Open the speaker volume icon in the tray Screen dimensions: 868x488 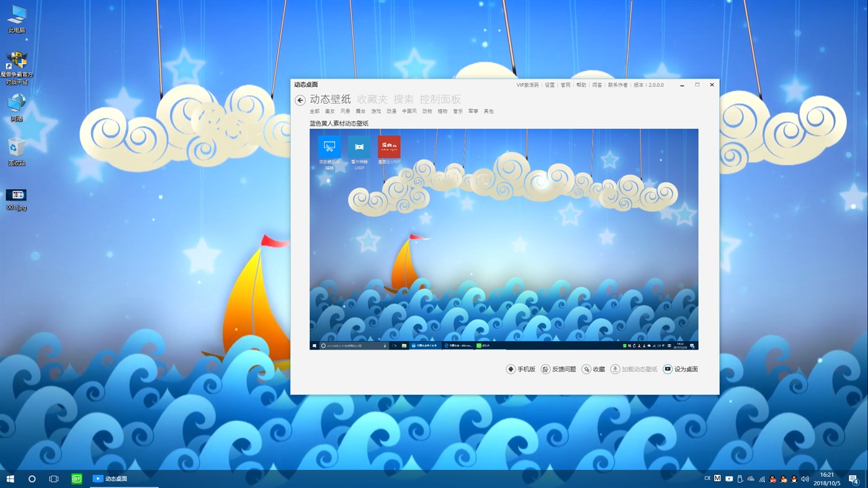[805, 478]
